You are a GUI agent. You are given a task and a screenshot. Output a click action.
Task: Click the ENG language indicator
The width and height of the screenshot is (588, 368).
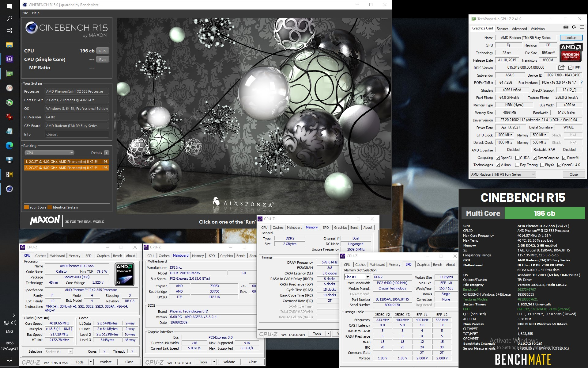(9, 332)
